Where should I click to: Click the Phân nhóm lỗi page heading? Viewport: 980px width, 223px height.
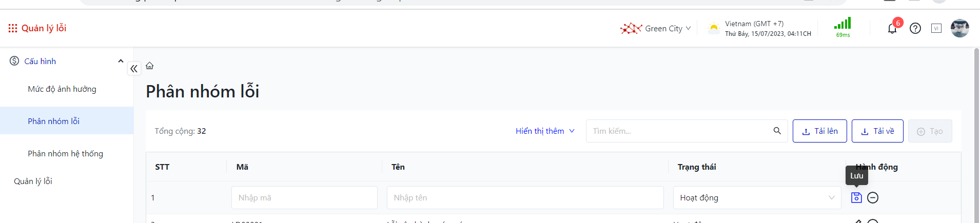tap(203, 91)
